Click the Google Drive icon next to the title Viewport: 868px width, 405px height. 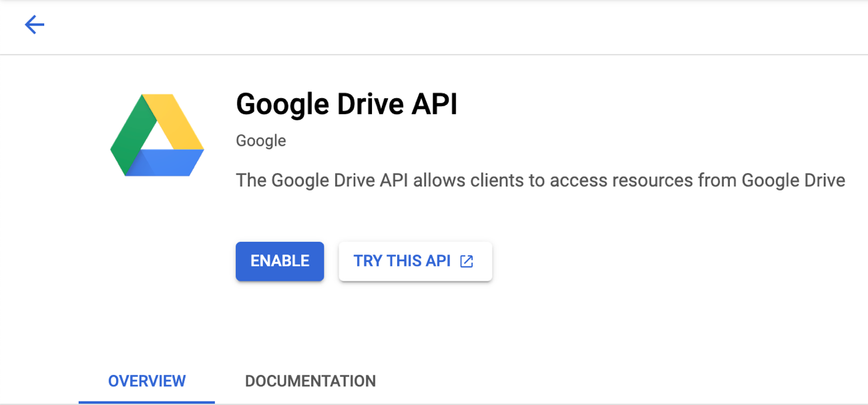(157, 135)
